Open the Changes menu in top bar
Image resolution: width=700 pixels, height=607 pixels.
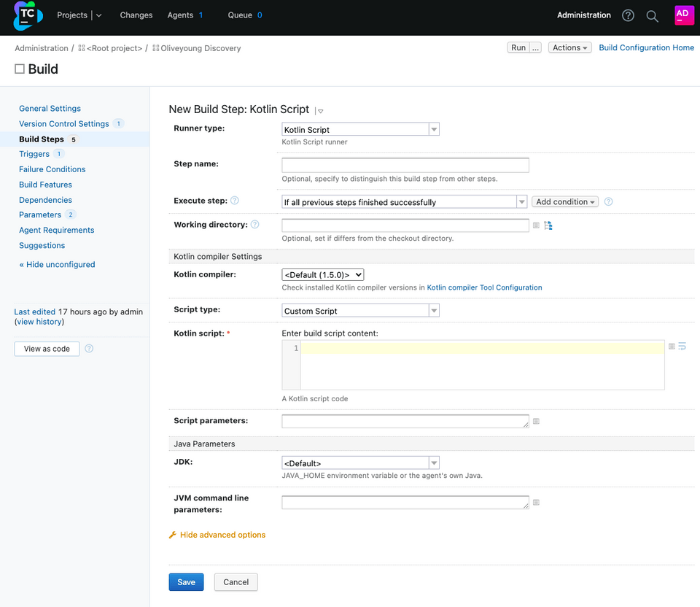pos(136,15)
